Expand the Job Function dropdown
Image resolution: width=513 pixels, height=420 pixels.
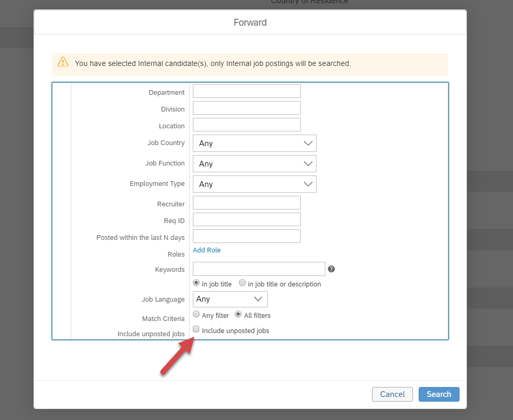[x=255, y=164]
